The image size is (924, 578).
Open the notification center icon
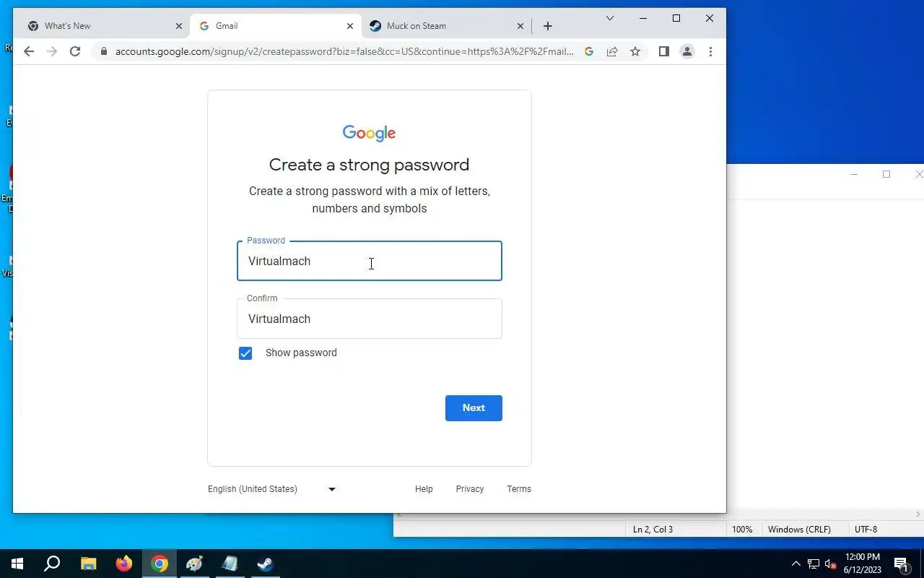coord(901,564)
